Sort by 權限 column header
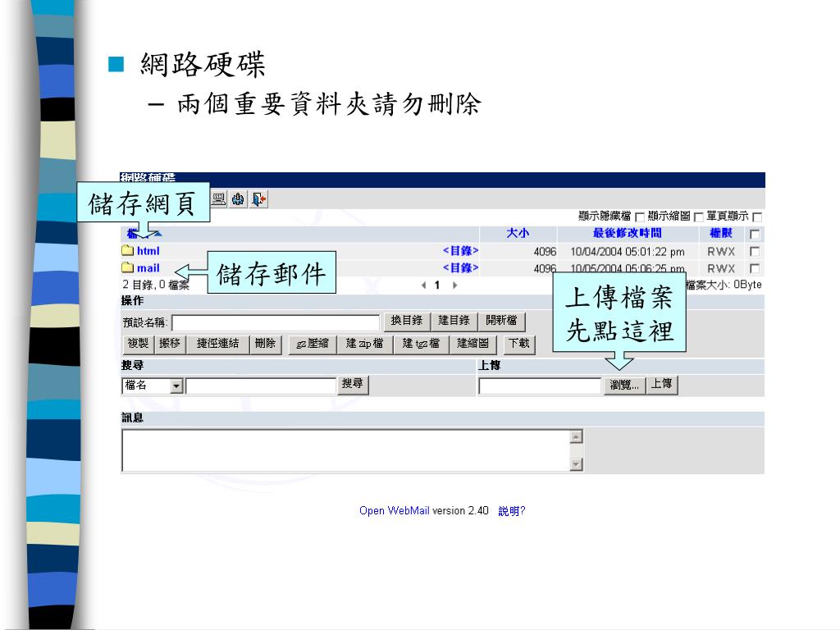Viewport: 840px width, 630px height. 720,233
